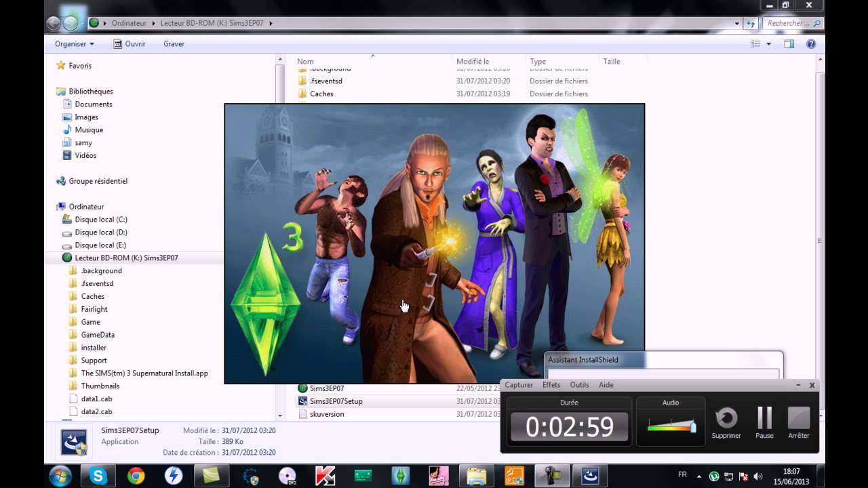
Task: Select the .fseventsd folder in file list
Action: tap(326, 81)
